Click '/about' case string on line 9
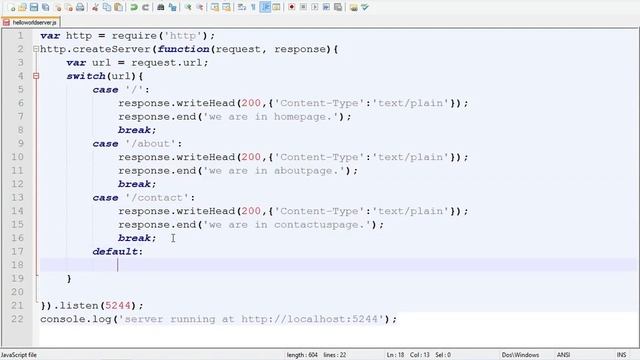Image resolution: width=640 pixels, height=360 pixels. 151,144
